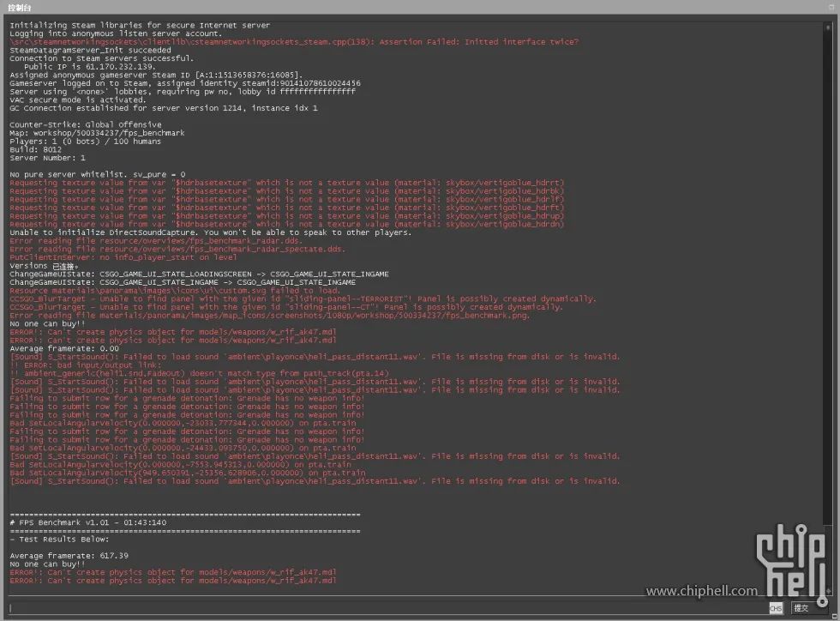Image resolution: width=840 pixels, height=621 pixels.
Task: Close the 控制台 console window
Action: point(832,7)
